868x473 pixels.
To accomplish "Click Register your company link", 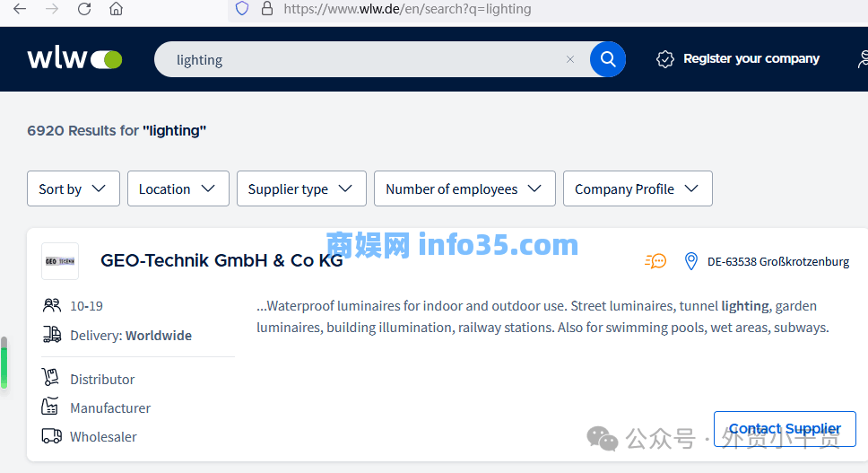I will 751,58.
